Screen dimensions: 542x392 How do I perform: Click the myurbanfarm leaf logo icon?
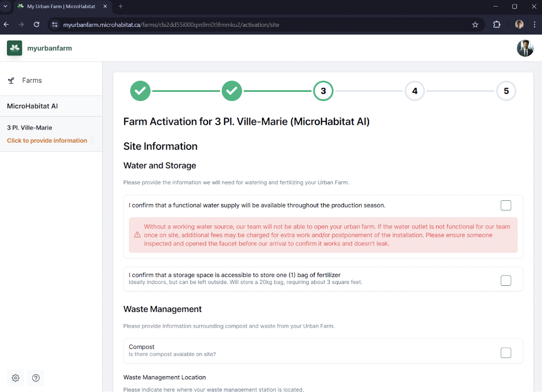(x=14, y=48)
